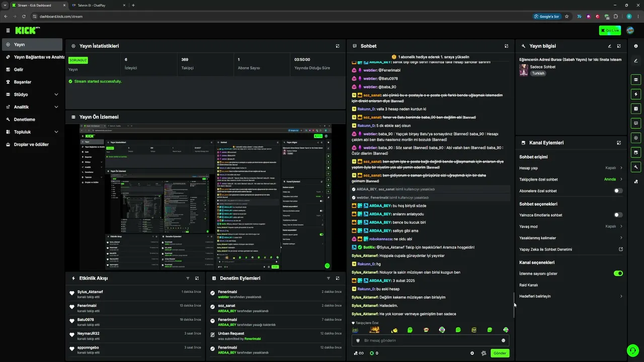
Task: Reload the page in the browser
Action: (24, 16)
